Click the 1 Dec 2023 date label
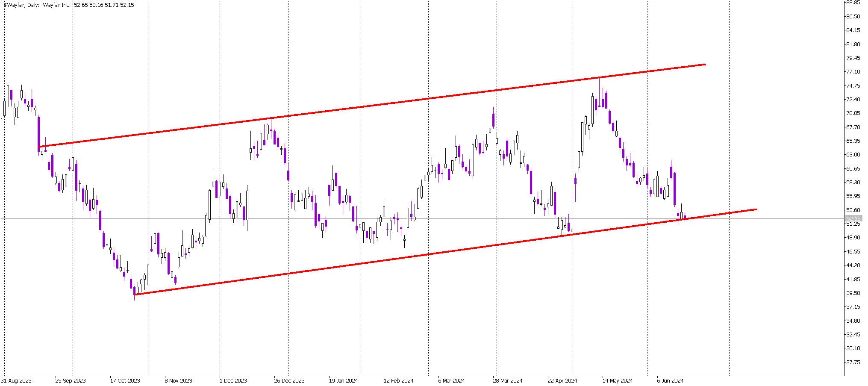This screenshot has height=386, width=868. pos(233,380)
